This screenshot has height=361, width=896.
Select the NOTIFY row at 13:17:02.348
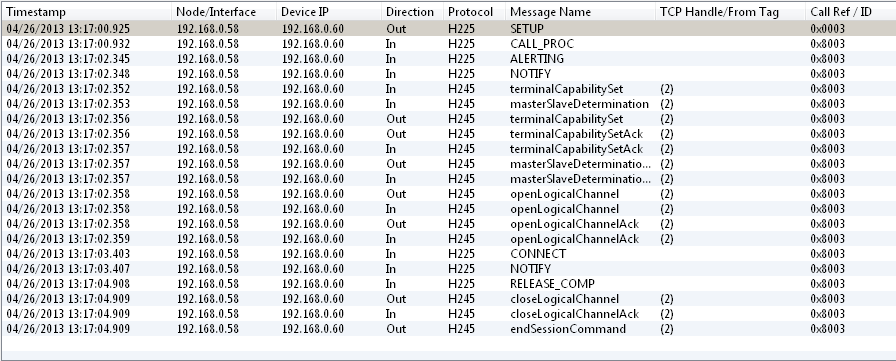449,74
